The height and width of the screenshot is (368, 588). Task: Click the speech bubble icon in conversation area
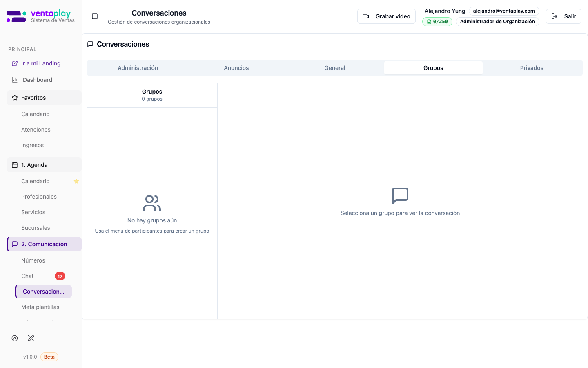[400, 196]
